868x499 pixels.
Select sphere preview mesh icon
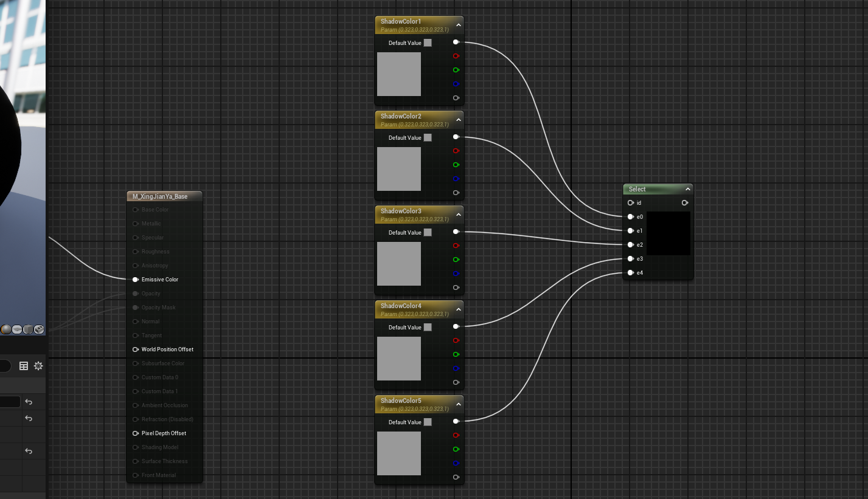point(6,329)
